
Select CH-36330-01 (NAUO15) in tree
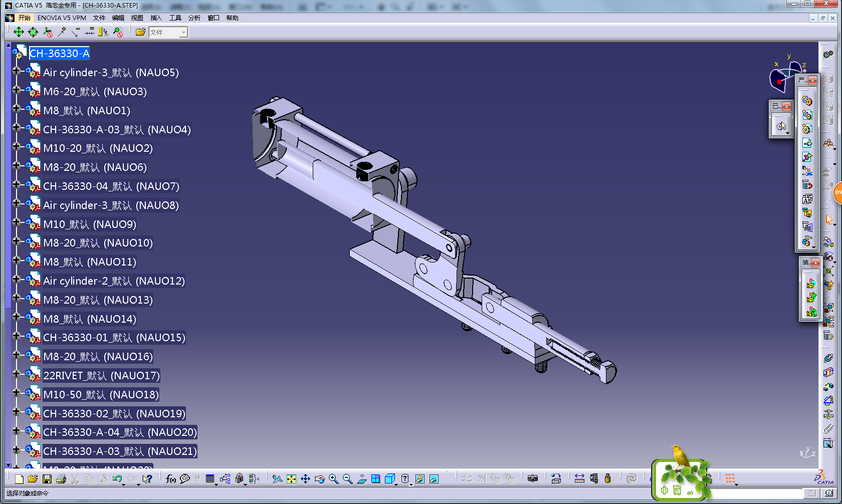point(114,338)
